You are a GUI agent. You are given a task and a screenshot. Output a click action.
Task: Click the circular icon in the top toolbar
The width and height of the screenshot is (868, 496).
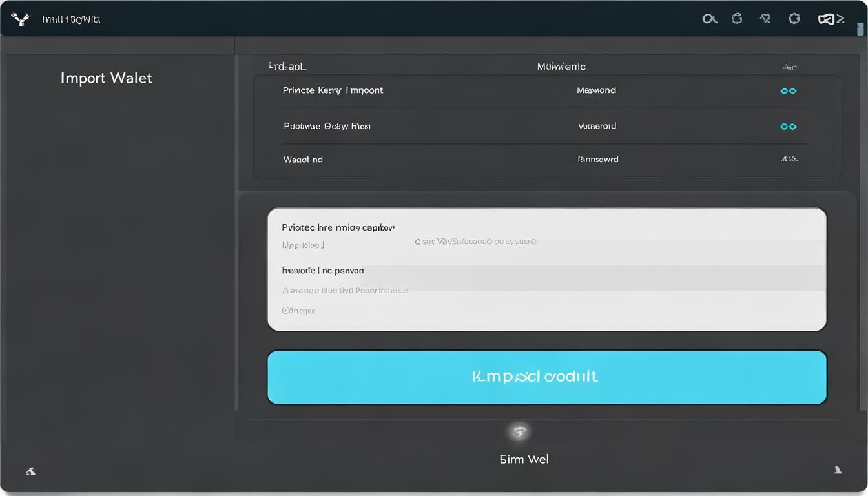(x=794, y=19)
